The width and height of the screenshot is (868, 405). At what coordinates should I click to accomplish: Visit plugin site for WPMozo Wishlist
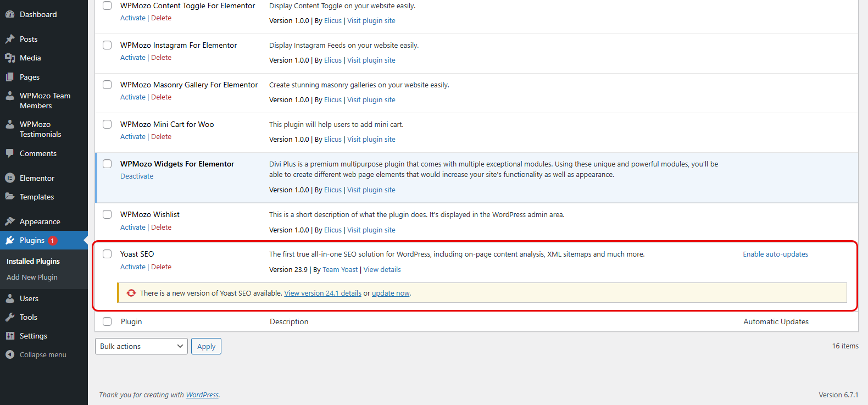pyautogui.click(x=371, y=230)
